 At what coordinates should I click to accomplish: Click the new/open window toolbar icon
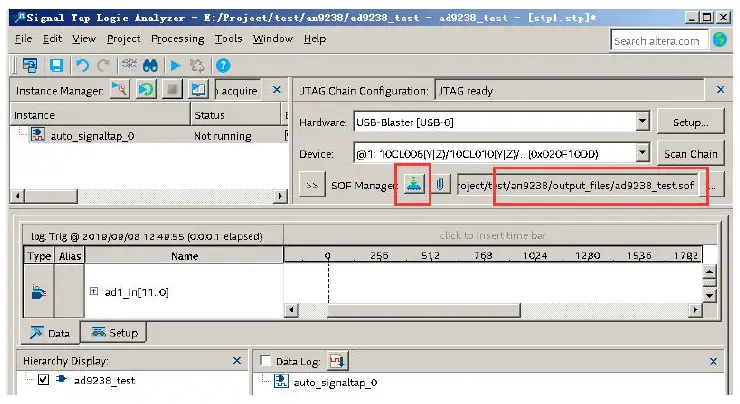pyautogui.click(x=30, y=65)
